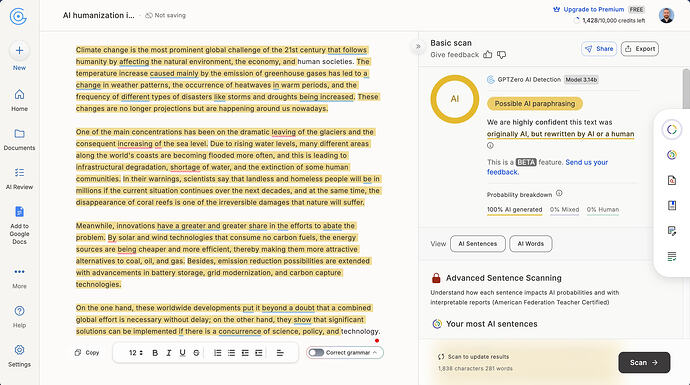
Task: Click Upgrade to Premium
Action: click(x=588, y=9)
